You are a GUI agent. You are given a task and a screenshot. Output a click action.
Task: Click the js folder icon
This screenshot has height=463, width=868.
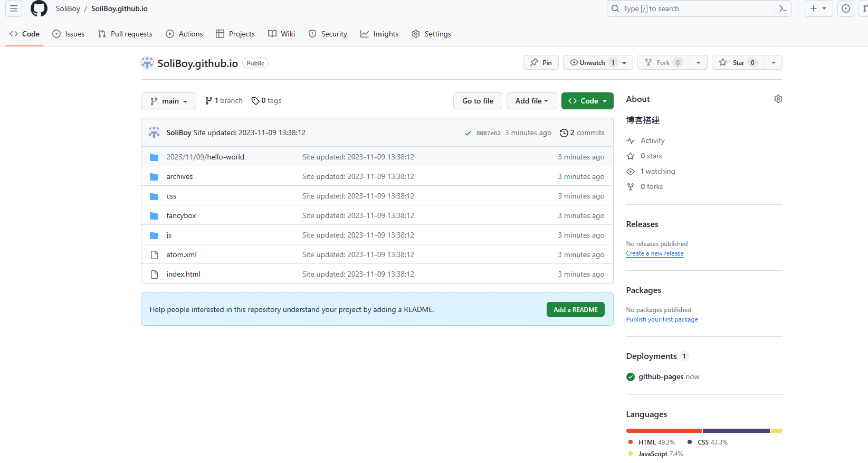point(154,235)
